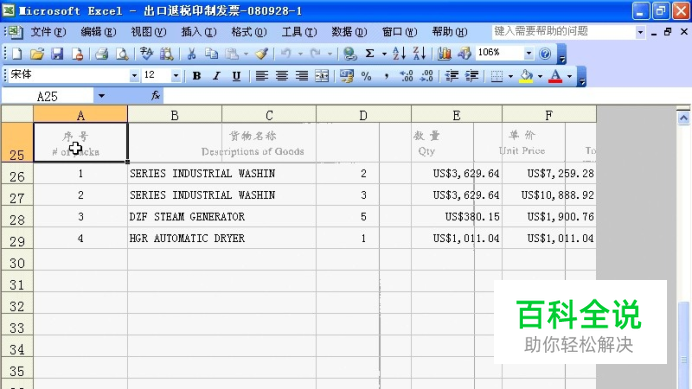Increase decimal places icon
The width and height of the screenshot is (692, 389).
point(406,76)
